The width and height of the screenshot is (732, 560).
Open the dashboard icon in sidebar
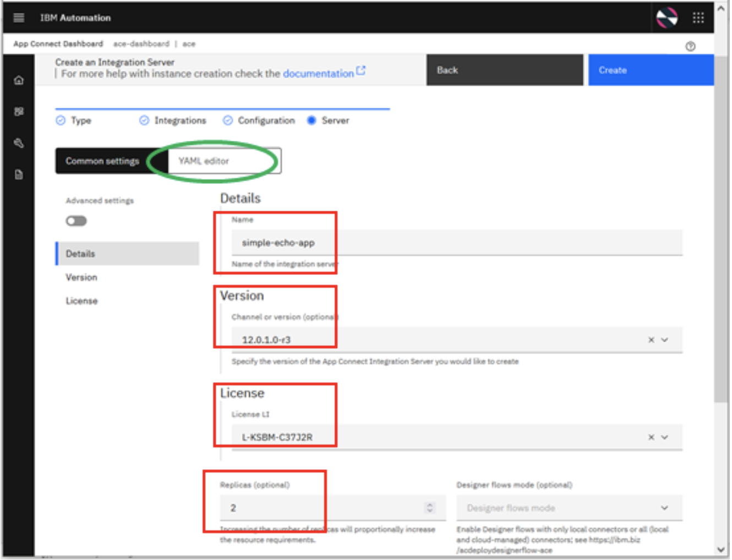pos(19,112)
